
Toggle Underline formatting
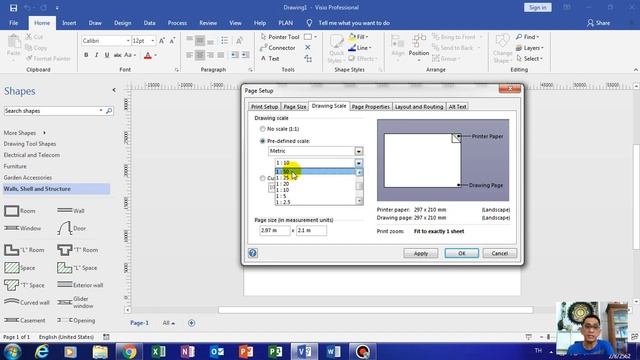pos(107,55)
